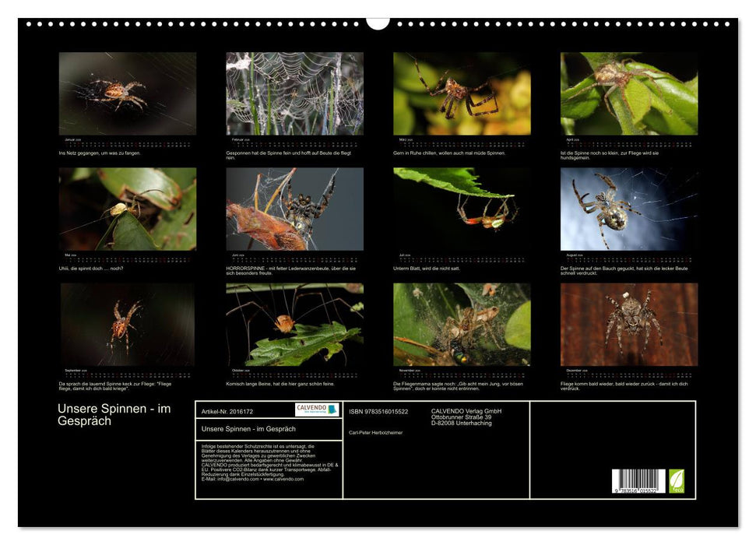This screenshot has height=545, width=756.
Task: Open the September spider photo
Action: pos(128,324)
